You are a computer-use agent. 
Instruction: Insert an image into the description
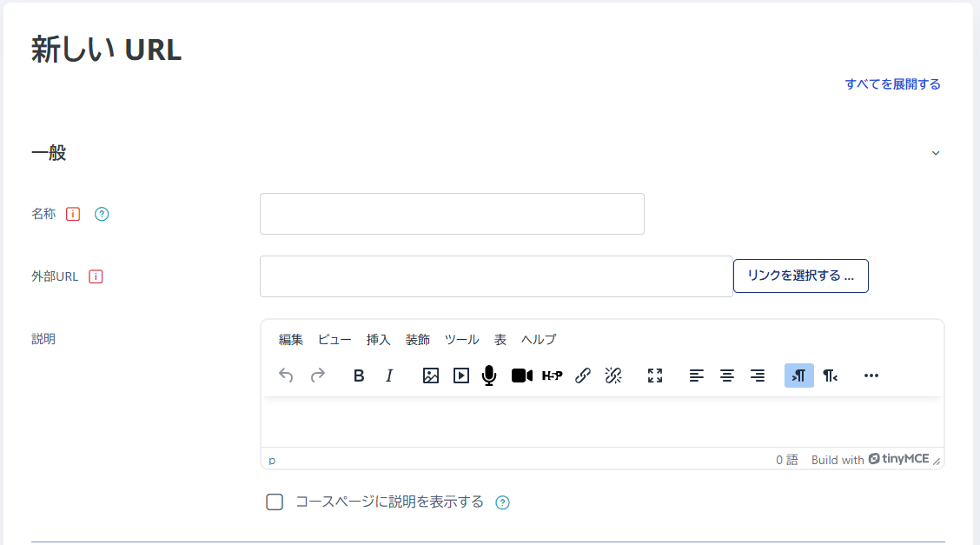tap(430, 376)
